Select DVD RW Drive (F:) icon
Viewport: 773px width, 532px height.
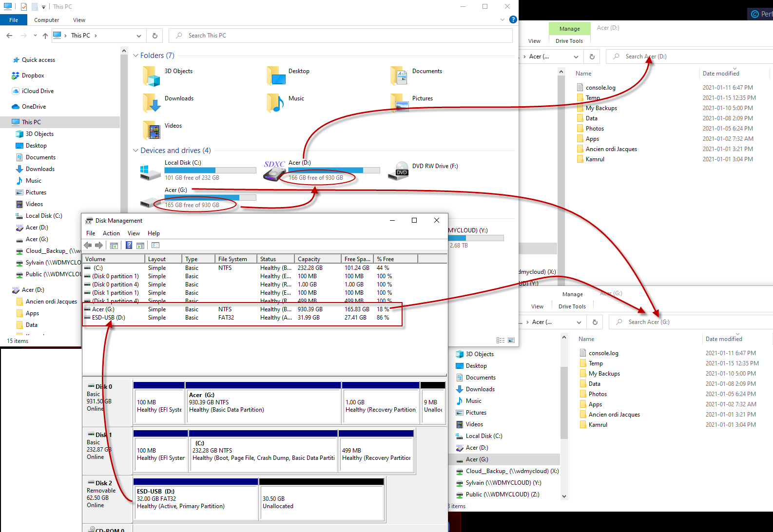point(399,171)
